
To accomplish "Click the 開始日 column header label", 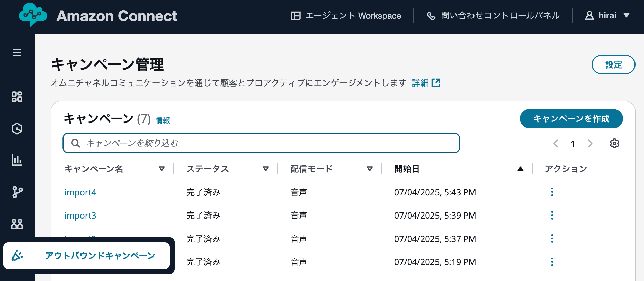I will click(407, 169).
